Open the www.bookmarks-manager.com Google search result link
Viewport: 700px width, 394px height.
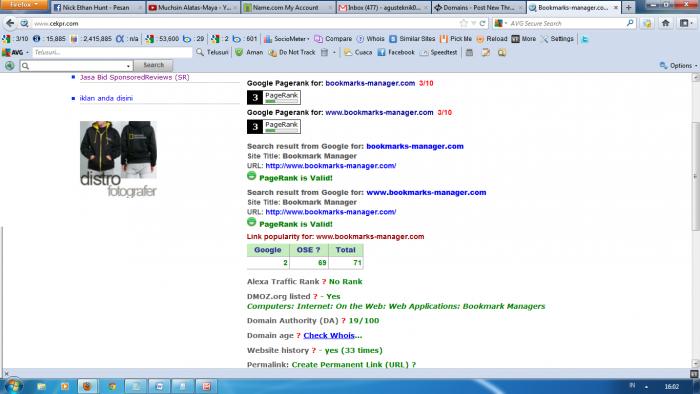pyautogui.click(x=426, y=192)
